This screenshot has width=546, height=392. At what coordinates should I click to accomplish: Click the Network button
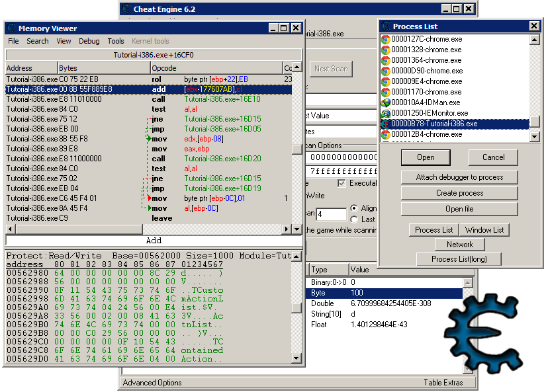[459, 244]
